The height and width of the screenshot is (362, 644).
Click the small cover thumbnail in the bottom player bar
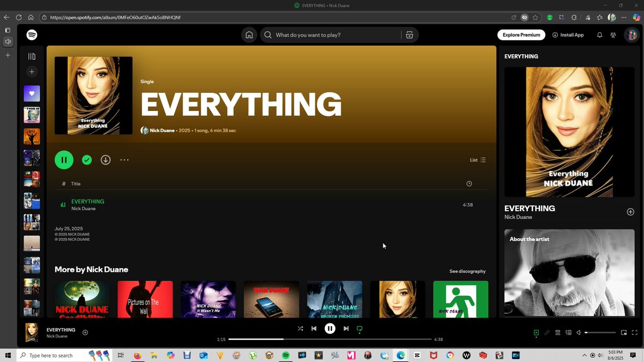[x=32, y=333]
